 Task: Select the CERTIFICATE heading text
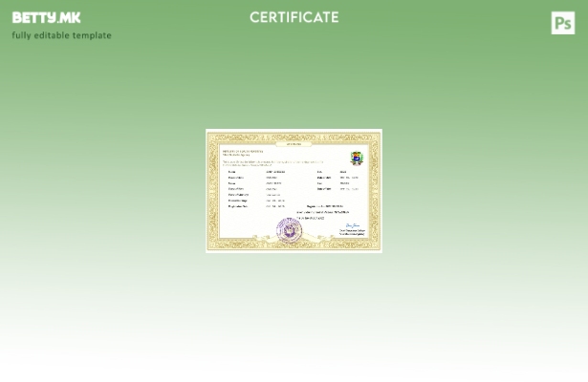pos(294,17)
